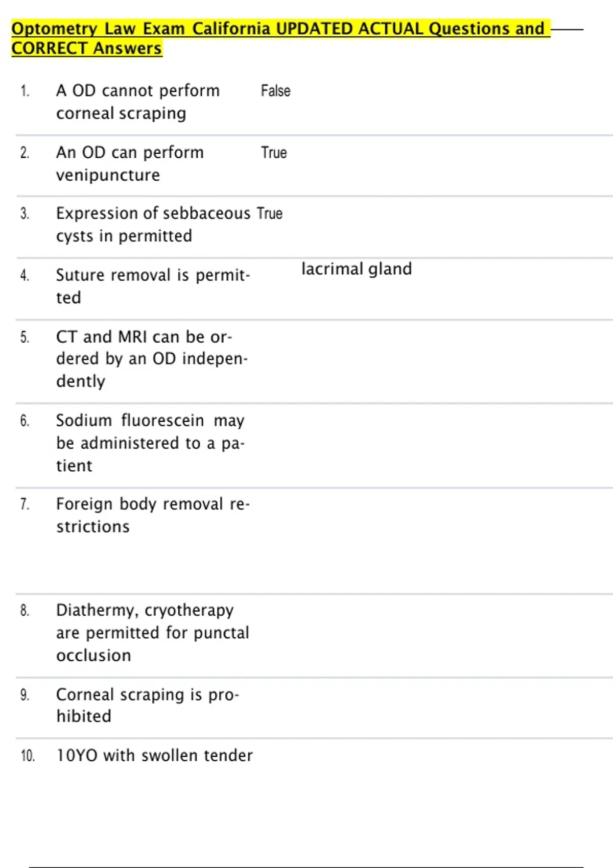The width and height of the screenshot is (613, 868).
Task: Select the 'Suture removal is permitted' question
Action: [x=153, y=286]
